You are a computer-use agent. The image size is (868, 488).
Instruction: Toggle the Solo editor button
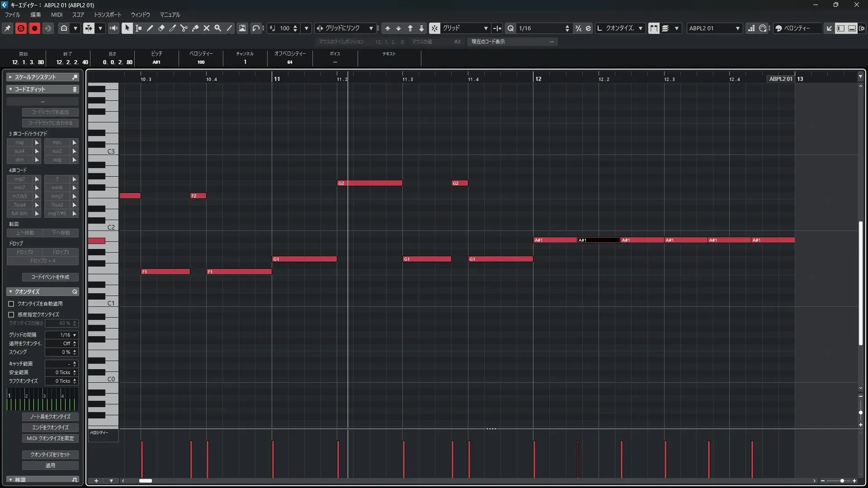(x=21, y=28)
